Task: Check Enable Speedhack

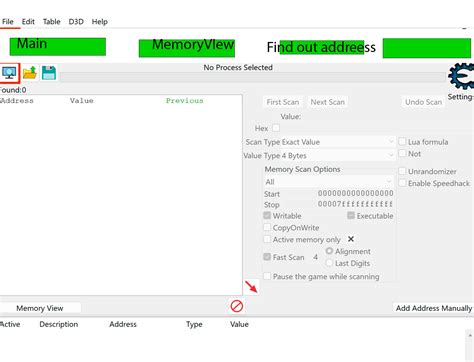Action: [x=402, y=183]
